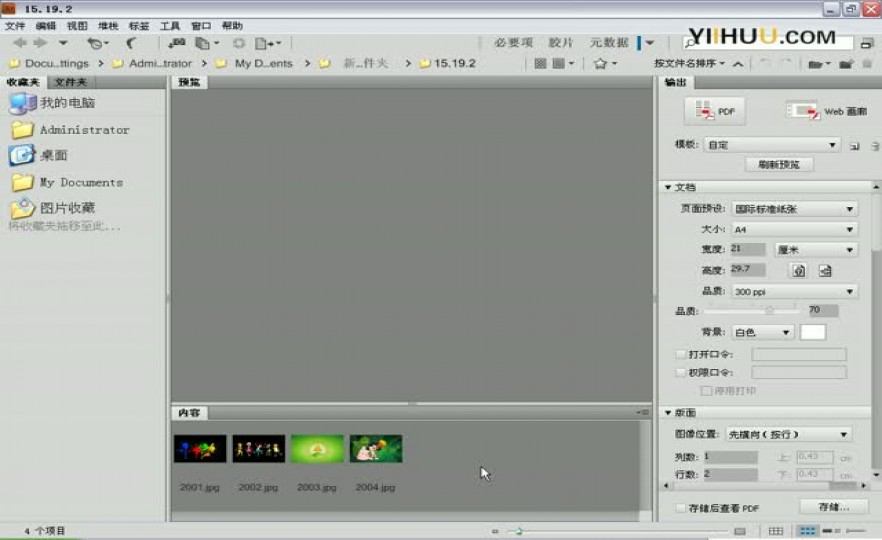Open 桌面 in the favorites list
882x540 pixels.
[x=38, y=155]
